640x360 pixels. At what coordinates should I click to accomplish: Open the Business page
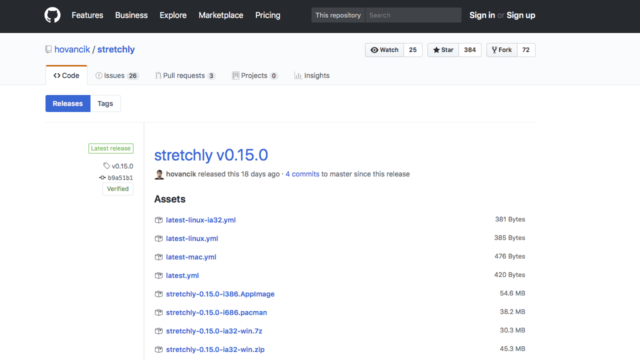pos(131,16)
